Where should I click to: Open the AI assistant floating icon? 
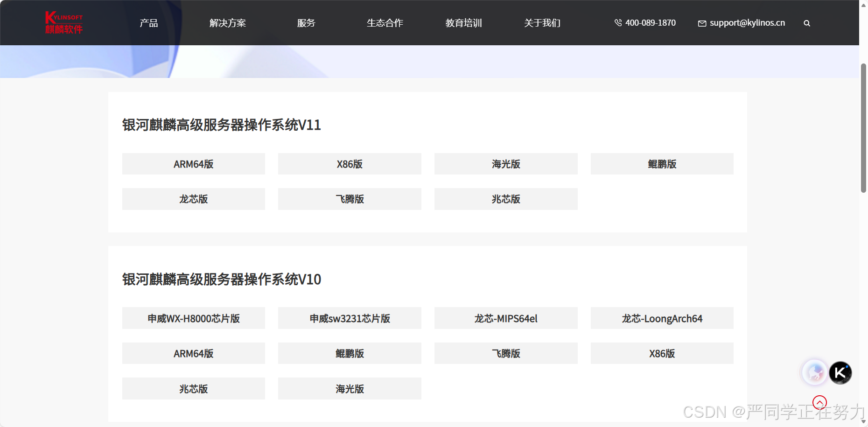pos(815,372)
